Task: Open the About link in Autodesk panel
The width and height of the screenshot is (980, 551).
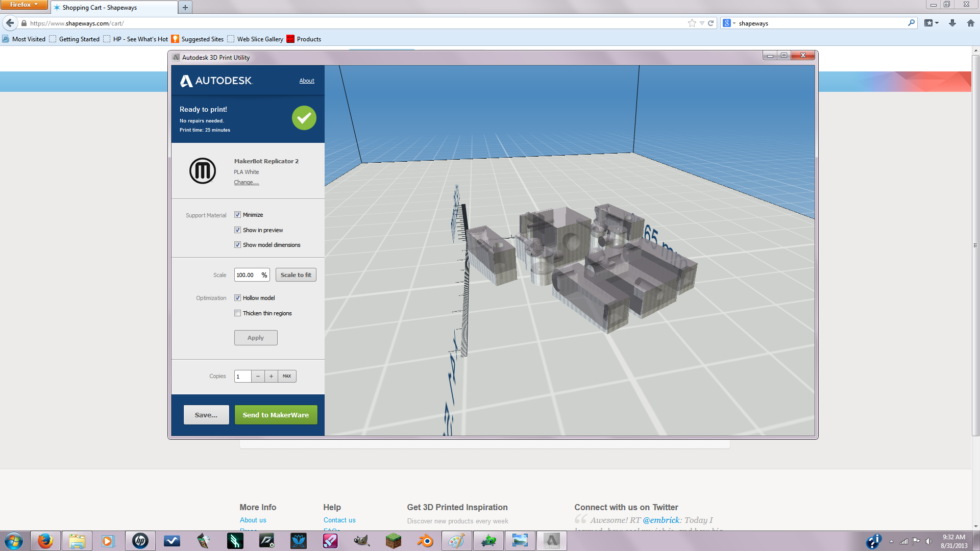Action: pyautogui.click(x=307, y=81)
